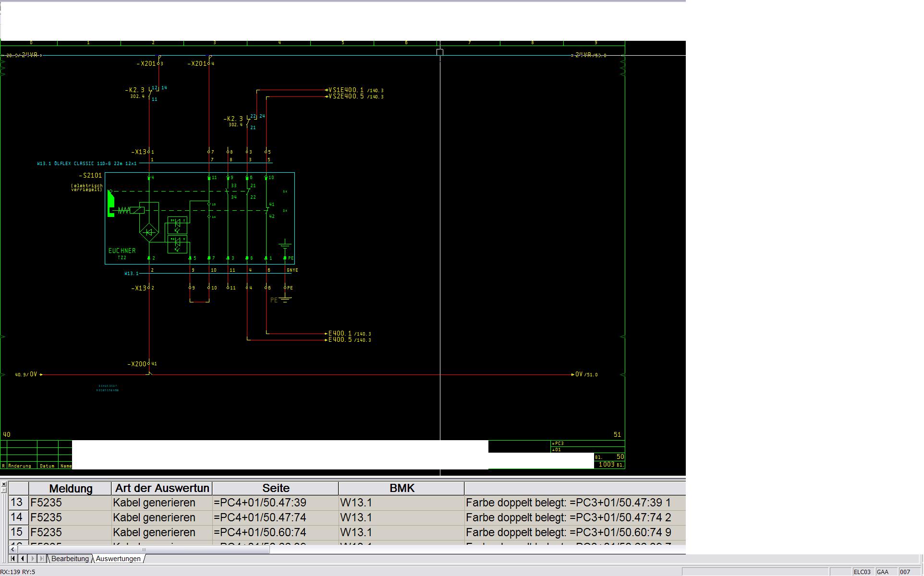Select the -S2101 device label in the schematic

[90, 176]
